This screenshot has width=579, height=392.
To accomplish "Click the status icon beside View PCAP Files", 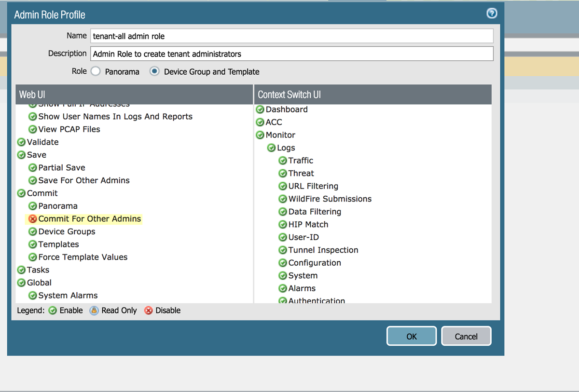I will tap(33, 129).
